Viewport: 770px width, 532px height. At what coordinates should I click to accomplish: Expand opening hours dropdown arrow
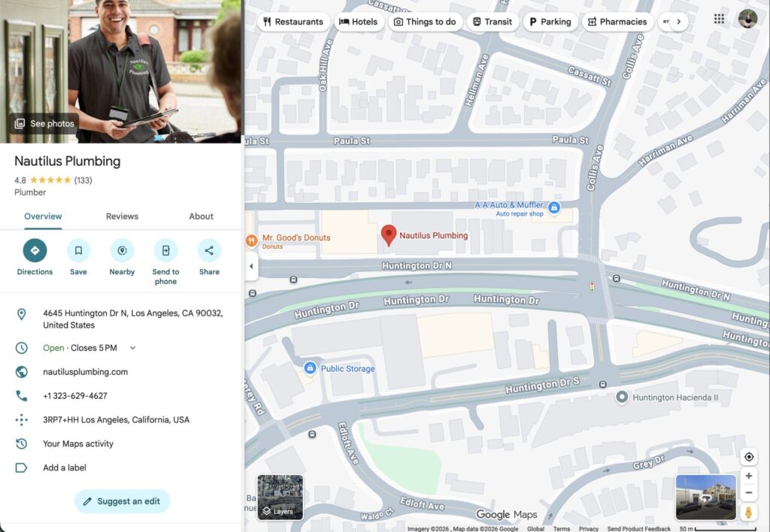133,348
